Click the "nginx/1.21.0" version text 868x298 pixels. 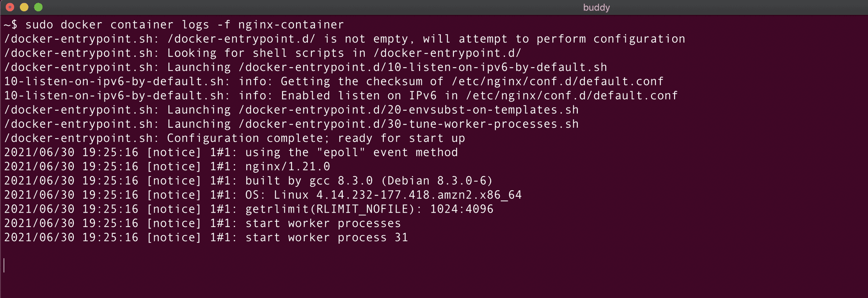point(288,167)
